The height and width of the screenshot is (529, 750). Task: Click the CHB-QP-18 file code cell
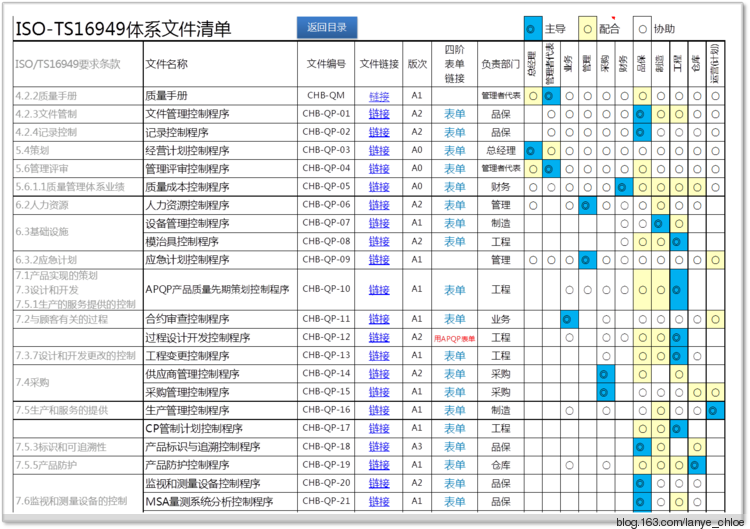point(326,447)
